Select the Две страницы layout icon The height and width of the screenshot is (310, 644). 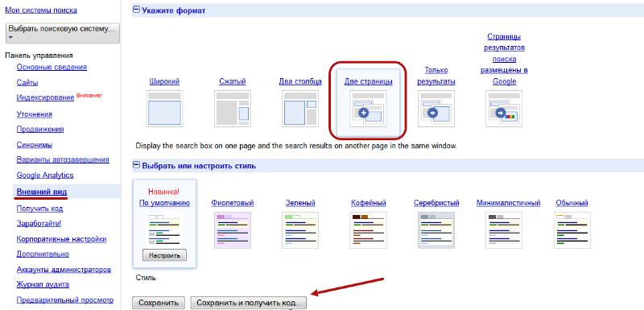tap(368, 109)
